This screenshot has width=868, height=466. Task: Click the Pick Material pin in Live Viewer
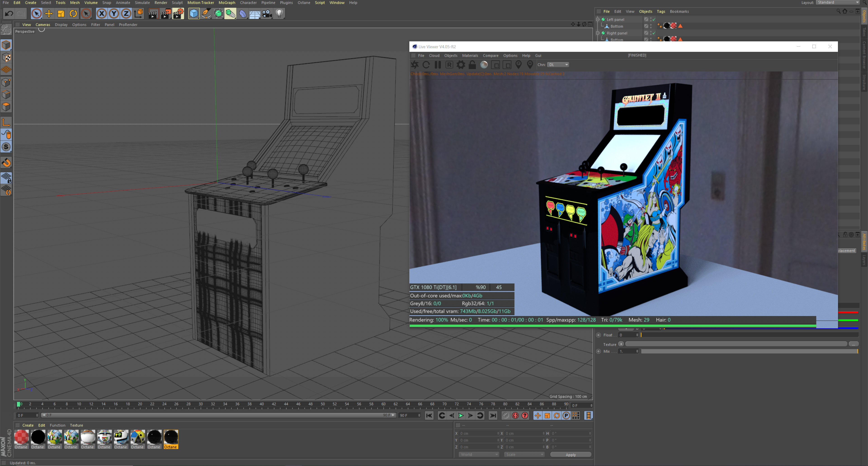[x=530, y=65]
